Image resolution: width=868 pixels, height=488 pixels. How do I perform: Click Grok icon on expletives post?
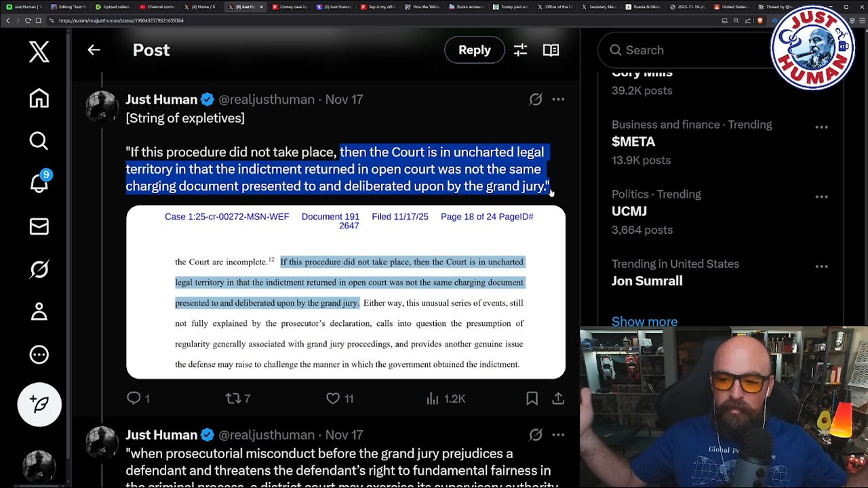[536, 100]
